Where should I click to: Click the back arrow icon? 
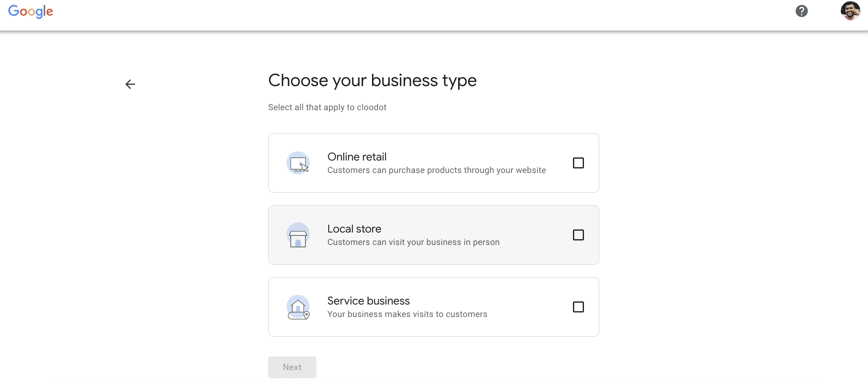pos(130,84)
